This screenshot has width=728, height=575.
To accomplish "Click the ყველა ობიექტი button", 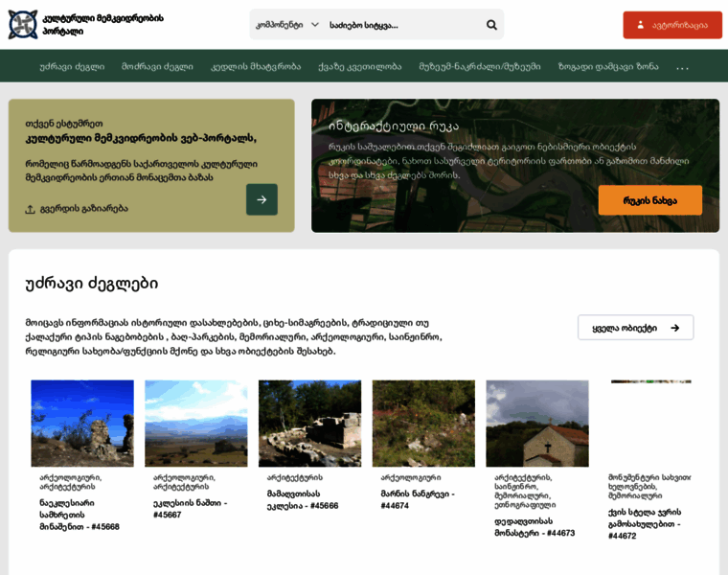I will point(636,328).
